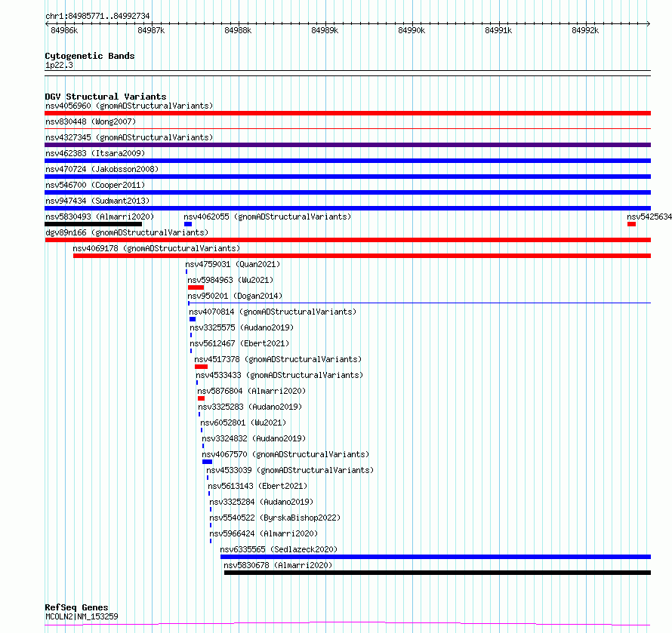The width and height of the screenshot is (672, 633).
Task: Click the 84986k ruler tick label
Action: [x=64, y=30]
